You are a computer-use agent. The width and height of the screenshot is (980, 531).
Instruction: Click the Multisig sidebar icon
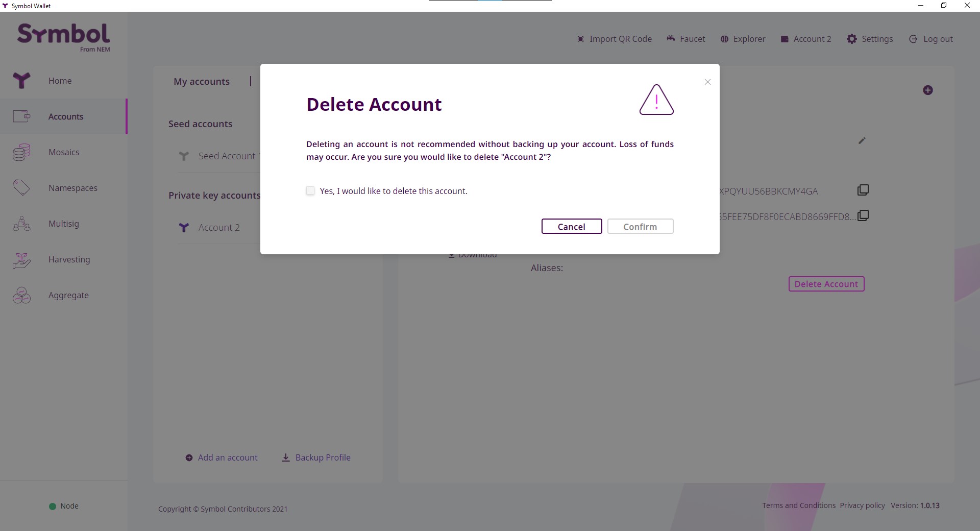pyautogui.click(x=21, y=224)
